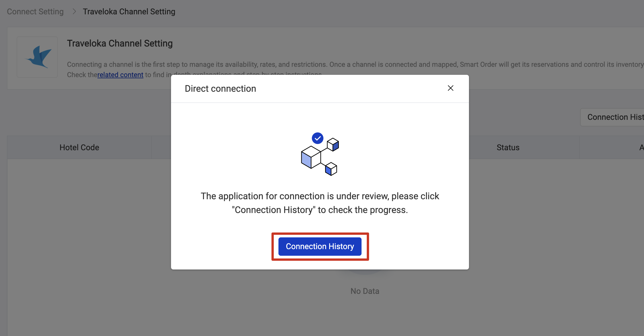
Task: Navigate to Connect Setting via breadcrumb
Action: (35, 11)
